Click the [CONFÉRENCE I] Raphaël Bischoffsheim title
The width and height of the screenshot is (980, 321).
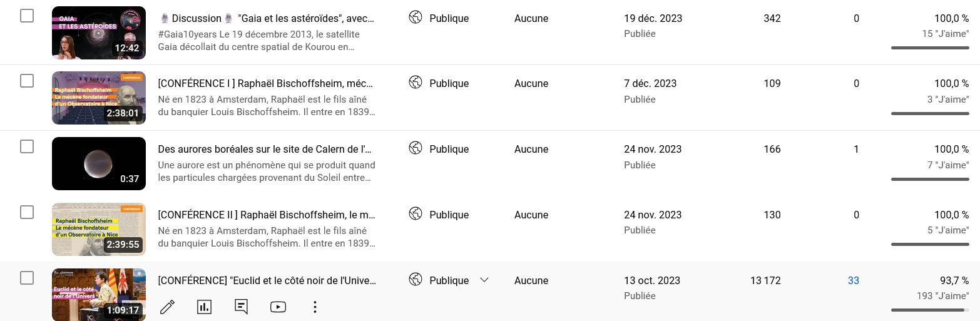[265, 83]
